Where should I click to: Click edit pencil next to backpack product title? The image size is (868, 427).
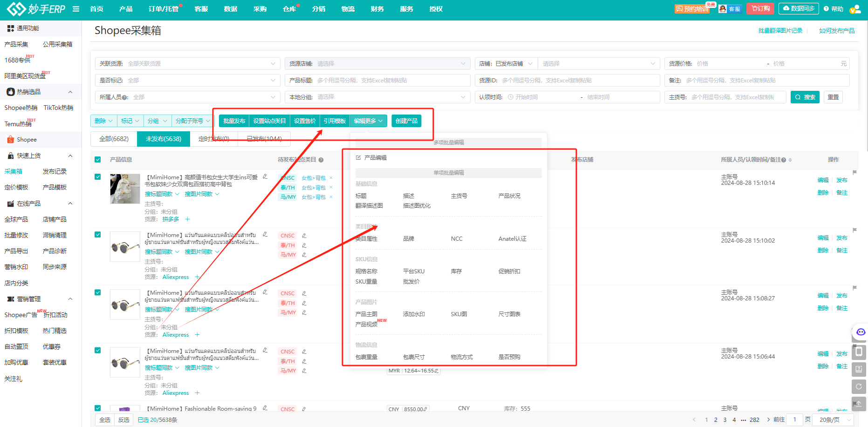click(265, 176)
